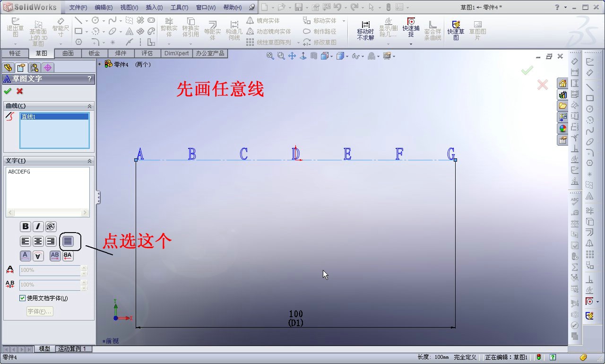Image resolution: width=605 pixels, height=364 pixels.
Task: Click the 模型 model tab
Action: [x=44, y=349]
